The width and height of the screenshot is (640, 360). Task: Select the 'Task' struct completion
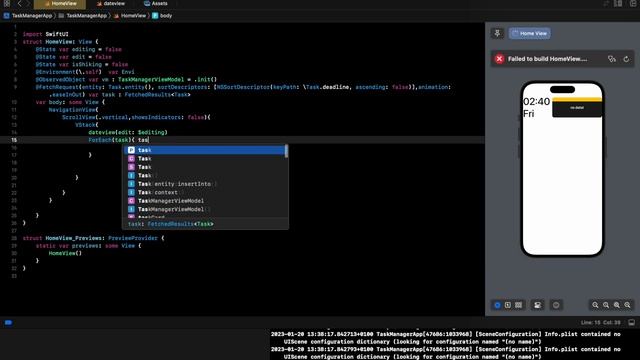[205, 167]
